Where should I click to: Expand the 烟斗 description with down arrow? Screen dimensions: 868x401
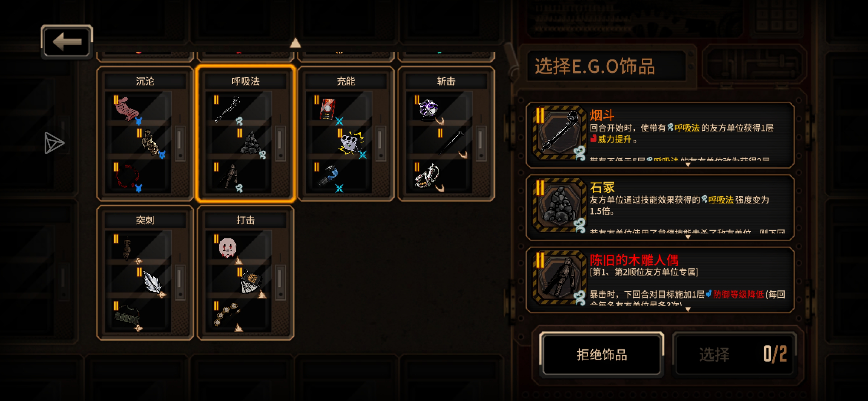(x=688, y=164)
